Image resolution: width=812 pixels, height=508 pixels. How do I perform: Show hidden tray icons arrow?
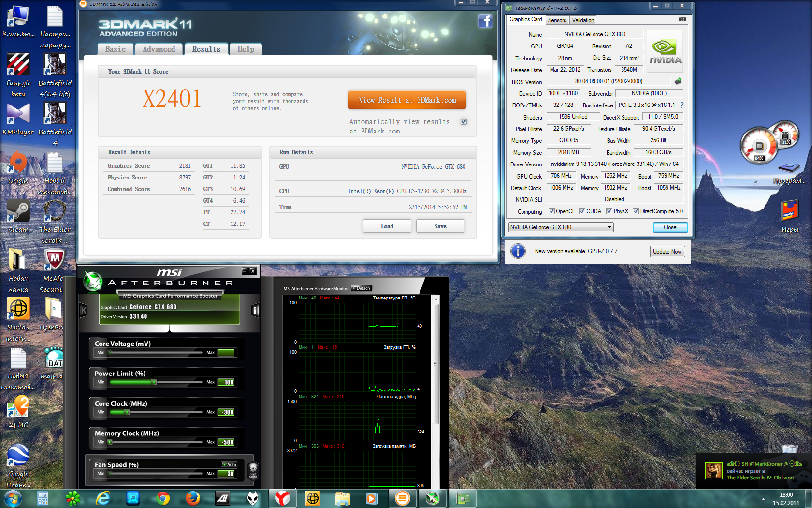point(763,498)
